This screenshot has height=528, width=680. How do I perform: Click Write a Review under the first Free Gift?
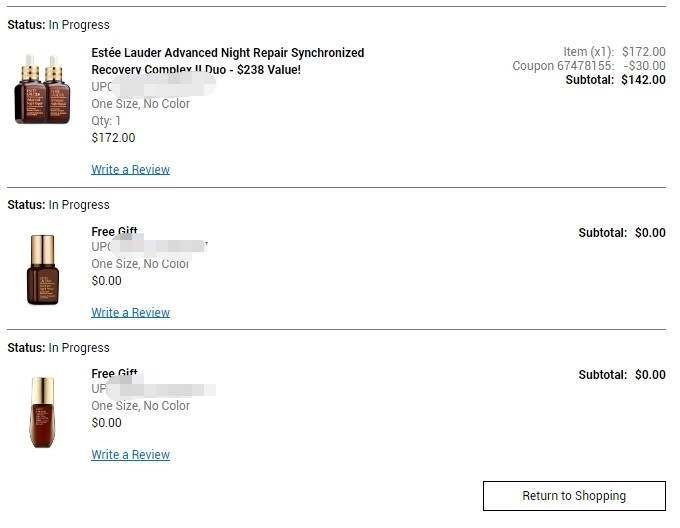131,313
